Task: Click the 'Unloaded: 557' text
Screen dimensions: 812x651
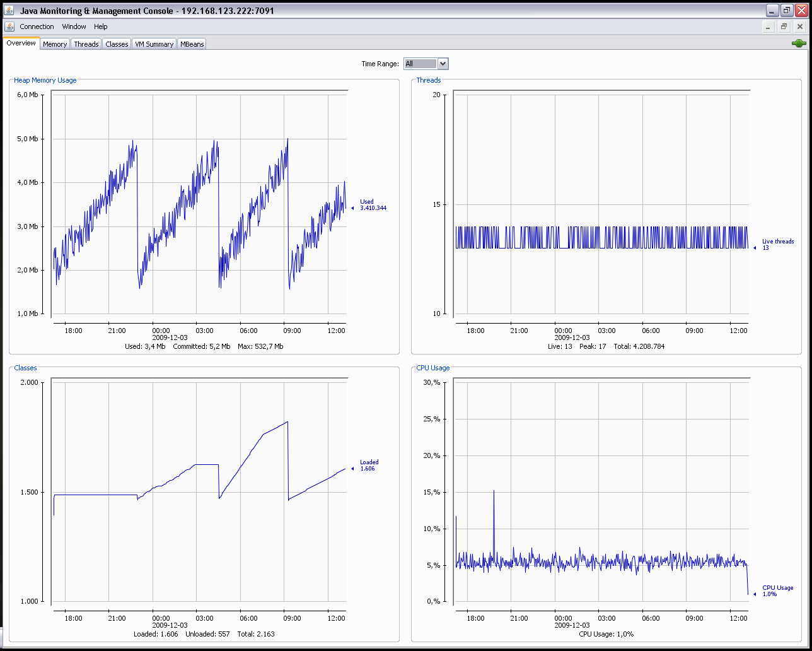Action: pyautogui.click(x=207, y=634)
